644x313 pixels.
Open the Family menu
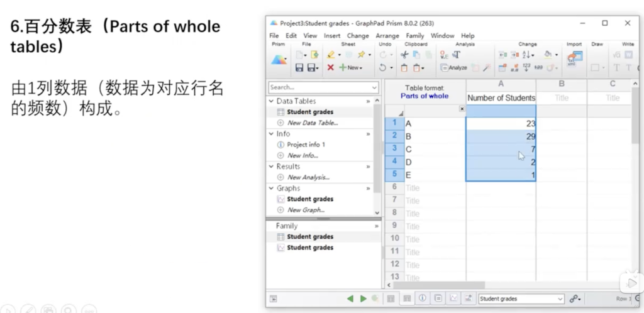pos(414,36)
